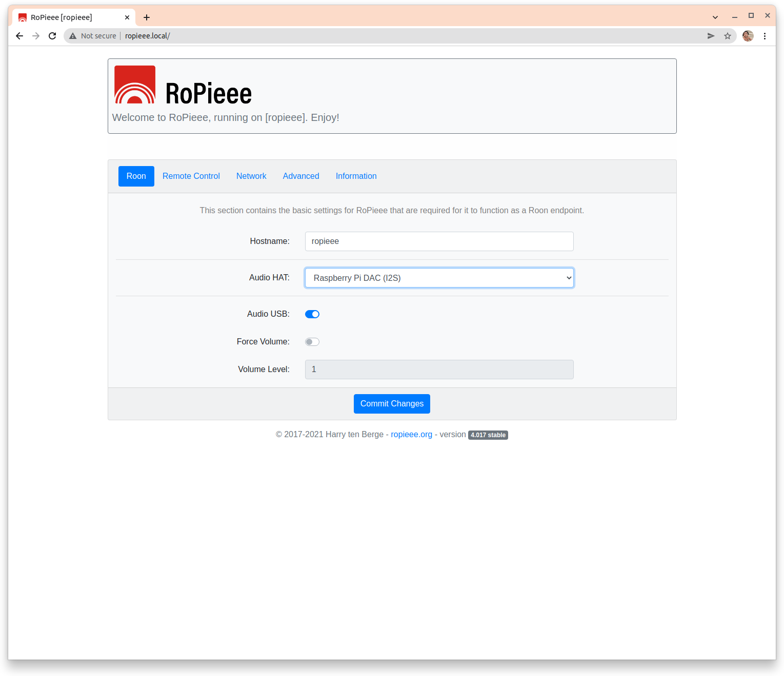Click the Hostname input field

[439, 241]
